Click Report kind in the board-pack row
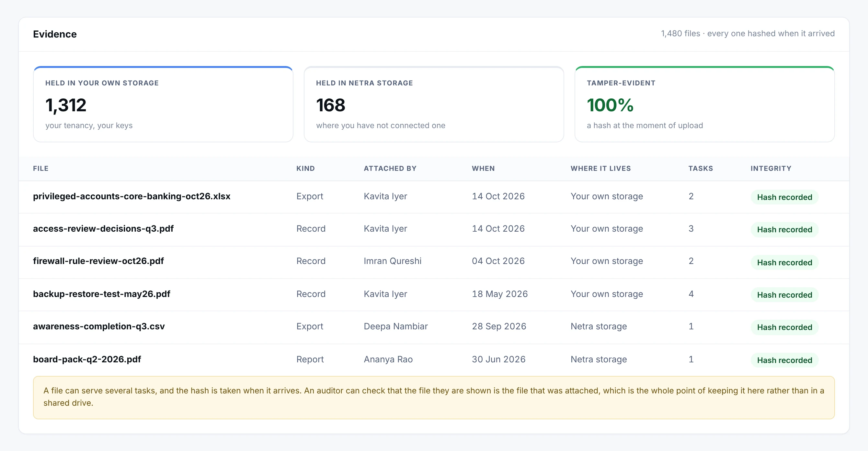 pos(310,359)
